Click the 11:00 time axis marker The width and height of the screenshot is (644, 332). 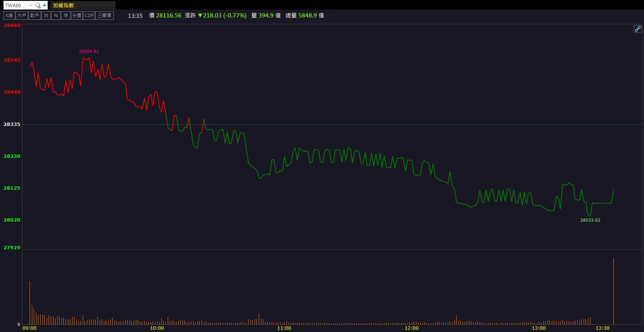coord(284,328)
